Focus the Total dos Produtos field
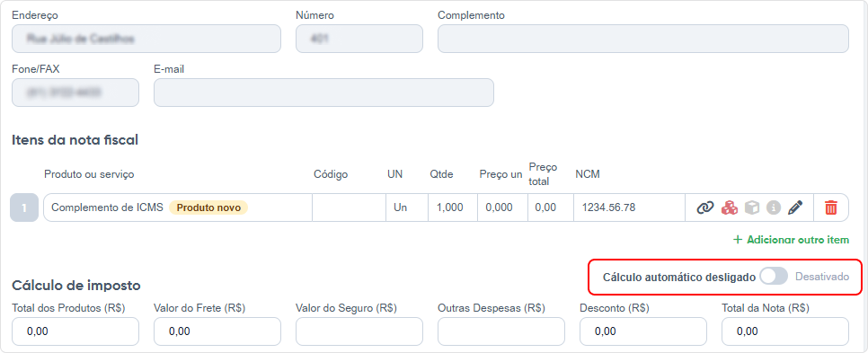The width and height of the screenshot is (868, 353). (75, 331)
